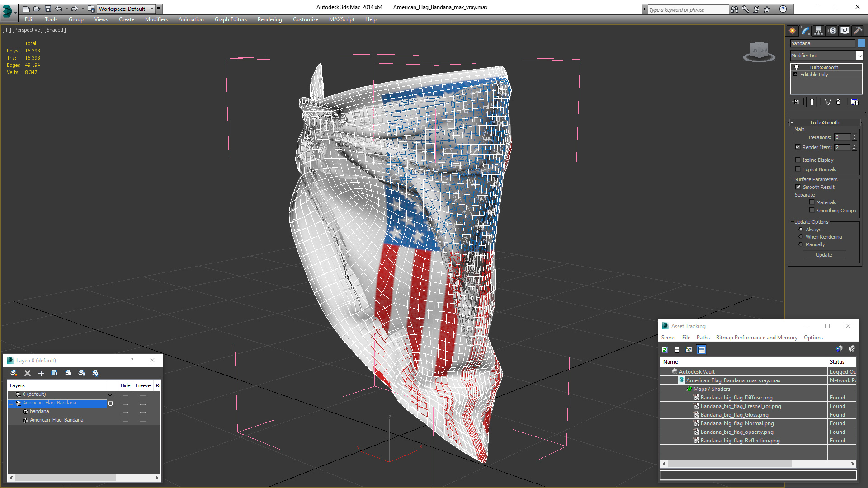Select When Rendering update option

(801, 237)
